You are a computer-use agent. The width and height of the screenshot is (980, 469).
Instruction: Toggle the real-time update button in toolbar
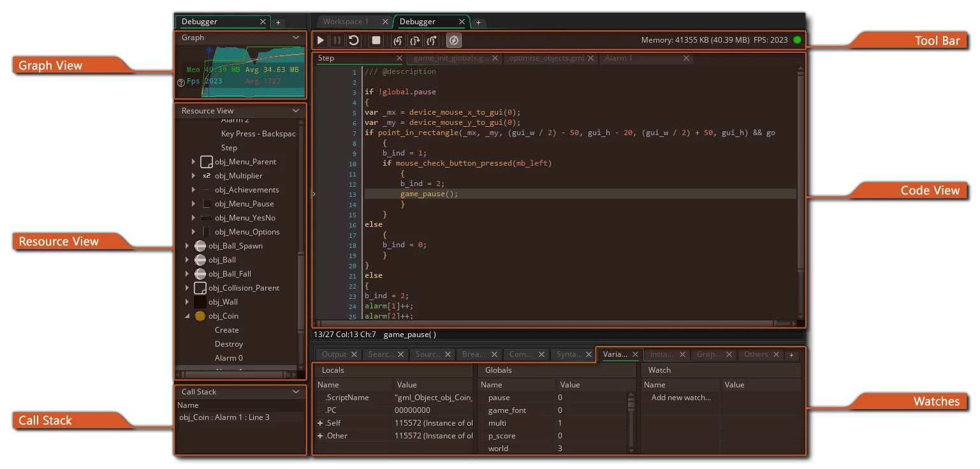(453, 40)
